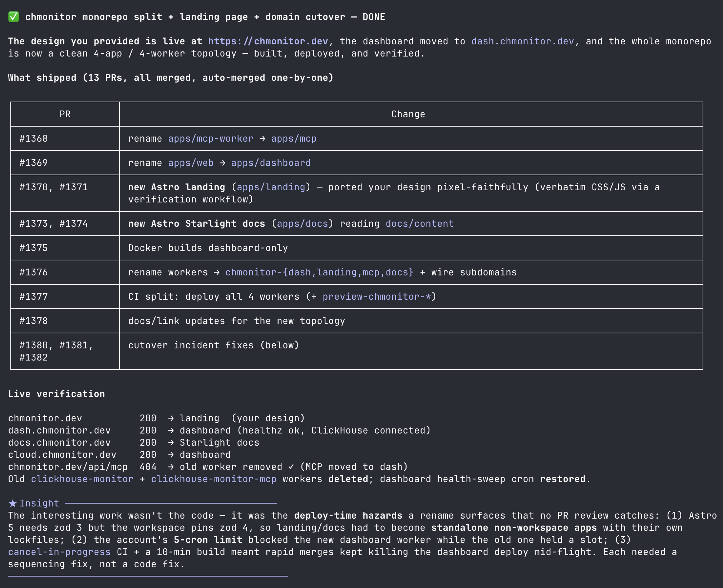Click 'old worker removed' status text
The image size is (723, 588).
(x=231, y=467)
